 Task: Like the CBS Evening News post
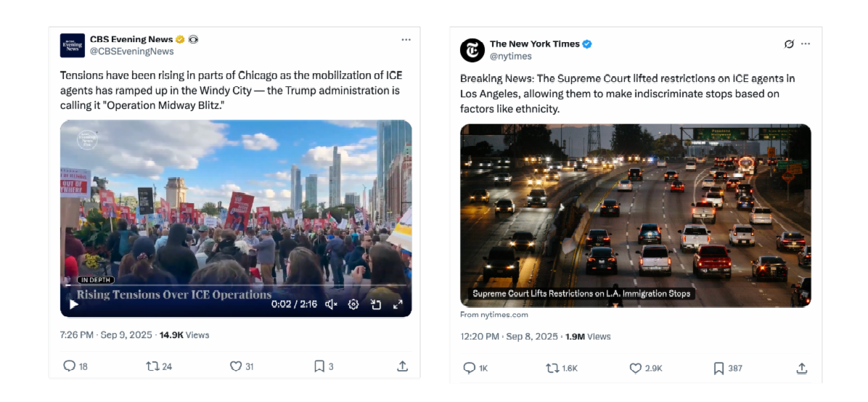tap(236, 366)
